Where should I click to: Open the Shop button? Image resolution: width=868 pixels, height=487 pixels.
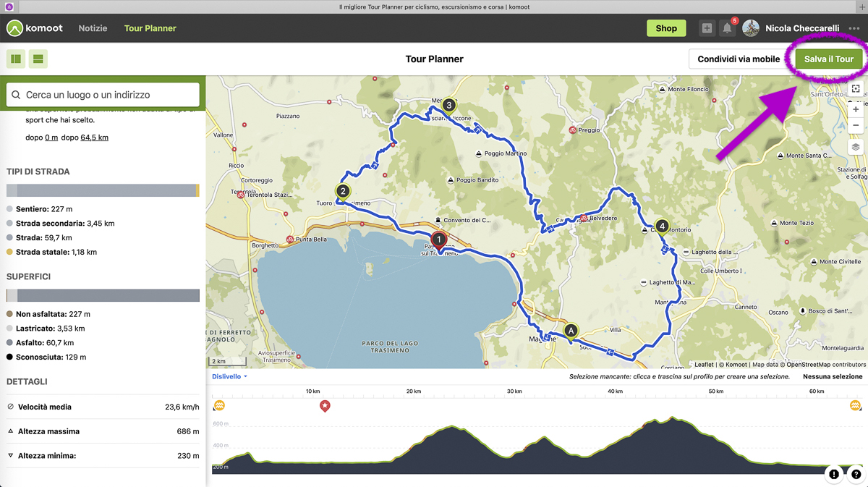(x=665, y=28)
